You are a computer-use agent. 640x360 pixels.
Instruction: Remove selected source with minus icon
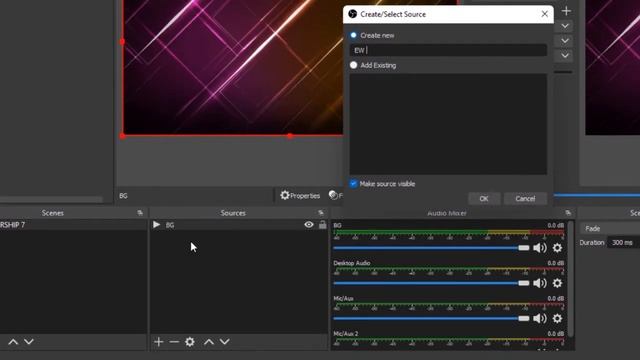coord(174,342)
